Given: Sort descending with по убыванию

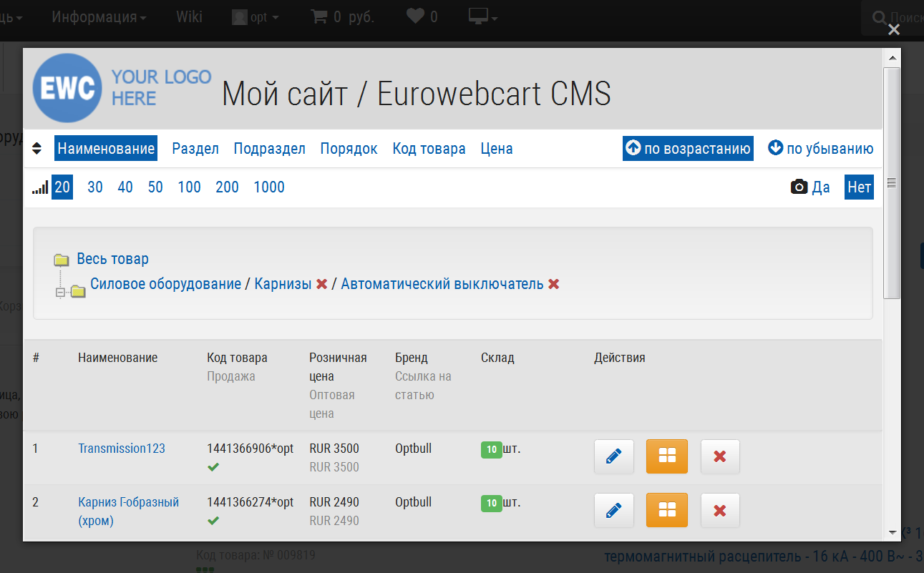Looking at the screenshot, I should (x=821, y=149).
